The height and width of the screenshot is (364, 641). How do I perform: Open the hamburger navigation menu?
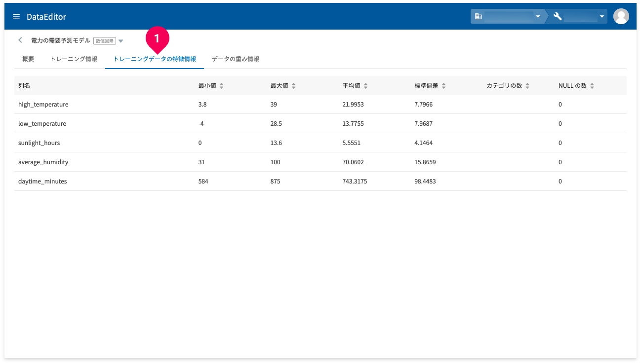point(16,17)
